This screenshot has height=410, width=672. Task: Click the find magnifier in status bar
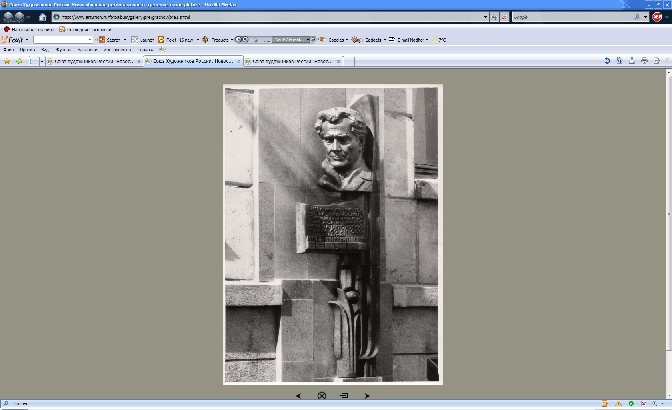point(6,404)
